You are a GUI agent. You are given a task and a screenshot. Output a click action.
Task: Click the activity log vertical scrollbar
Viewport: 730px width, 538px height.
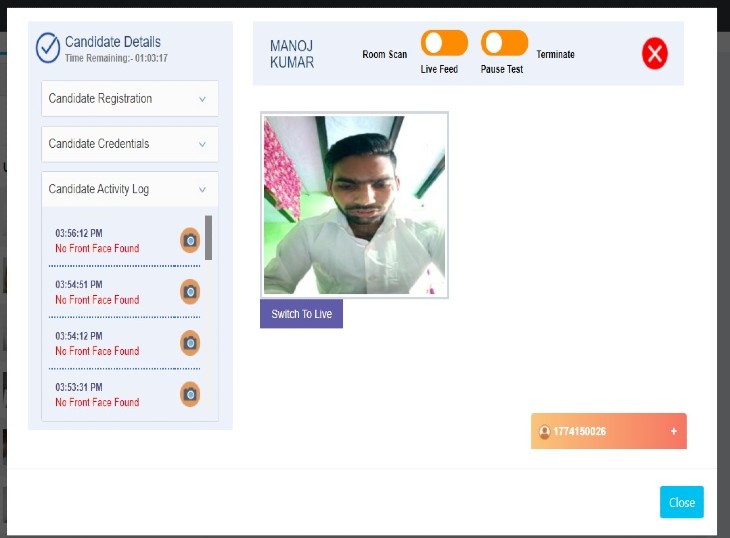tap(208, 238)
